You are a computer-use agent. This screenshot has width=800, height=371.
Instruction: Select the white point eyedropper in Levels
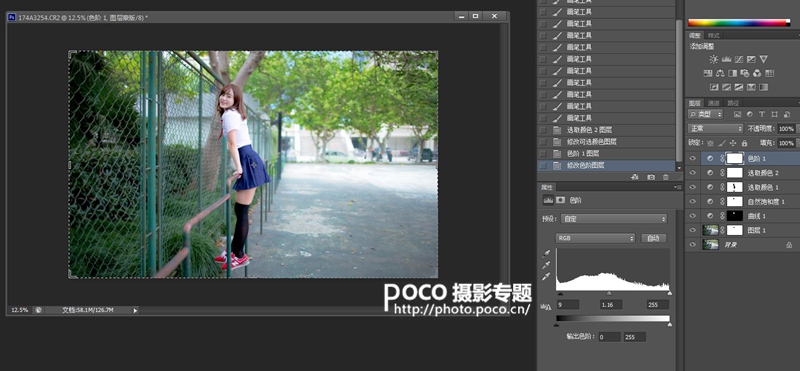pyautogui.click(x=546, y=277)
